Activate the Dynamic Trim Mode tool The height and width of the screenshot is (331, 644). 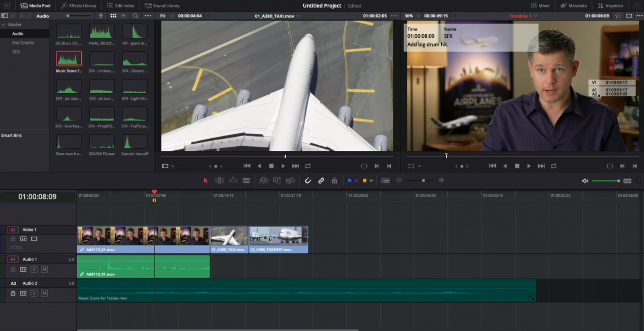(x=233, y=181)
